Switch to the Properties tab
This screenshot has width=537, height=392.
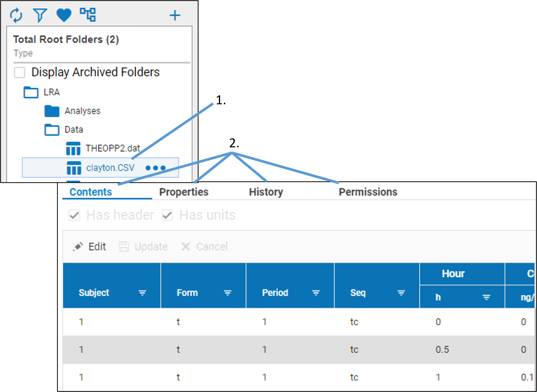(x=184, y=192)
